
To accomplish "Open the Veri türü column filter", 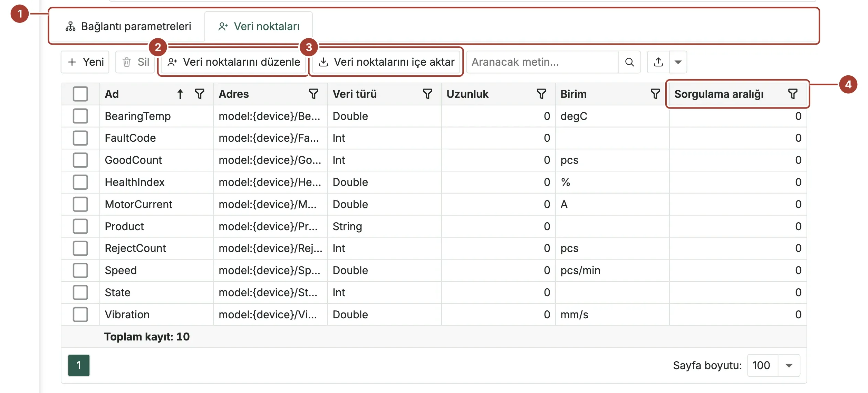I will pos(427,94).
